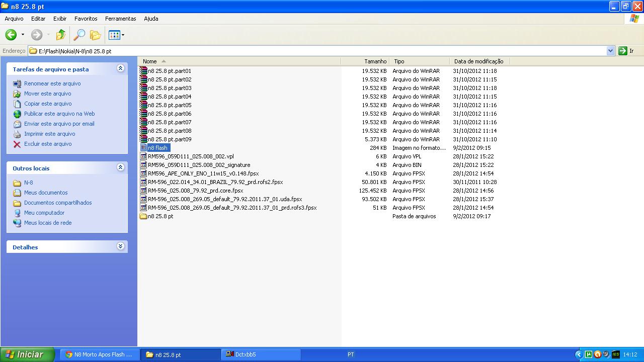Click the Meus locais de rede icon

[x=17, y=223]
